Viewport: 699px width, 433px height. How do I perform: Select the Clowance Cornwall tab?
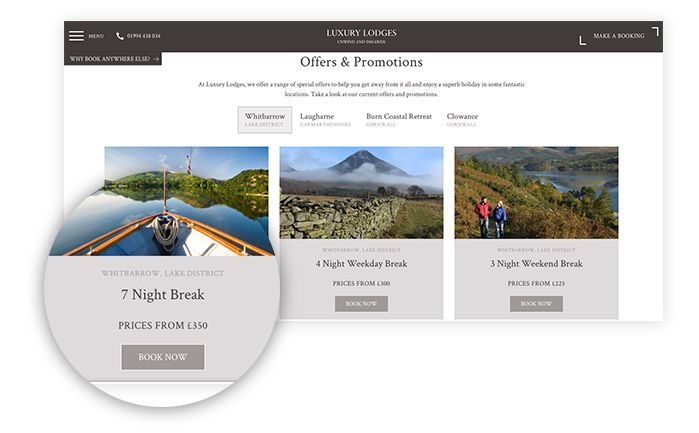[x=462, y=120]
